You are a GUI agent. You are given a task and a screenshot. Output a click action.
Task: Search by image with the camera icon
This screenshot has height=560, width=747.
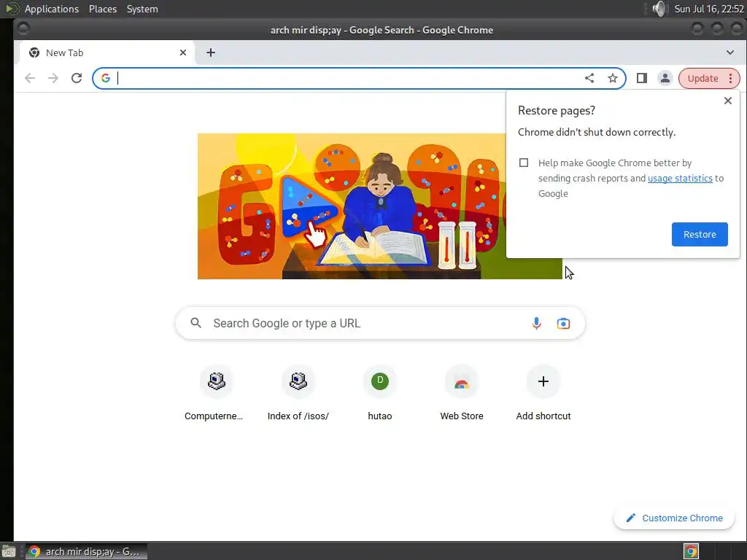[564, 323]
